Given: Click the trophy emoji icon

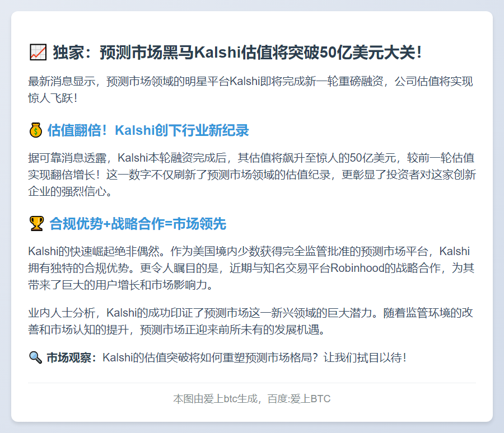Looking at the screenshot, I should click(36, 224).
